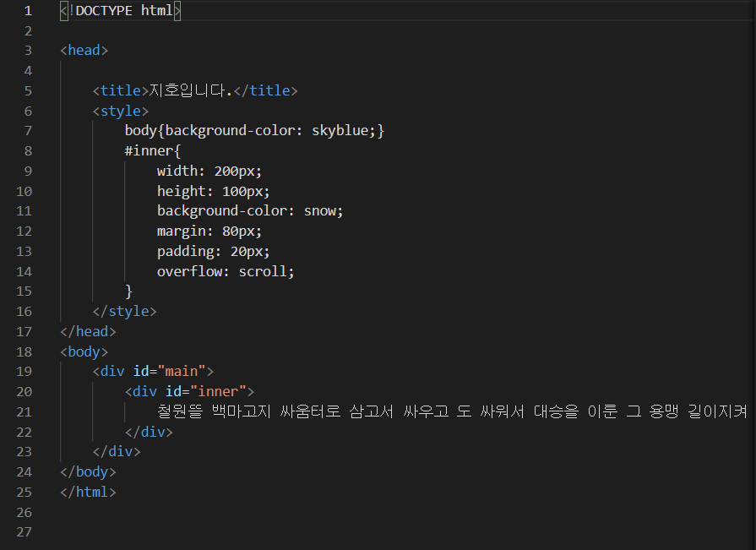The image size is (756, 550).
Task: Click line number 14 in gutter
Action: [x=24, y=272]
